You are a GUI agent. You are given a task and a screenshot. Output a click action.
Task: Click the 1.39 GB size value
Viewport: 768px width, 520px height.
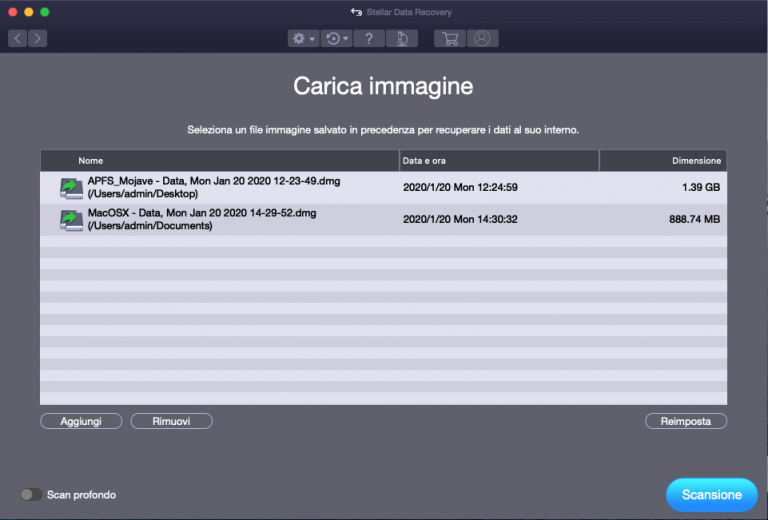click(701, 188)
